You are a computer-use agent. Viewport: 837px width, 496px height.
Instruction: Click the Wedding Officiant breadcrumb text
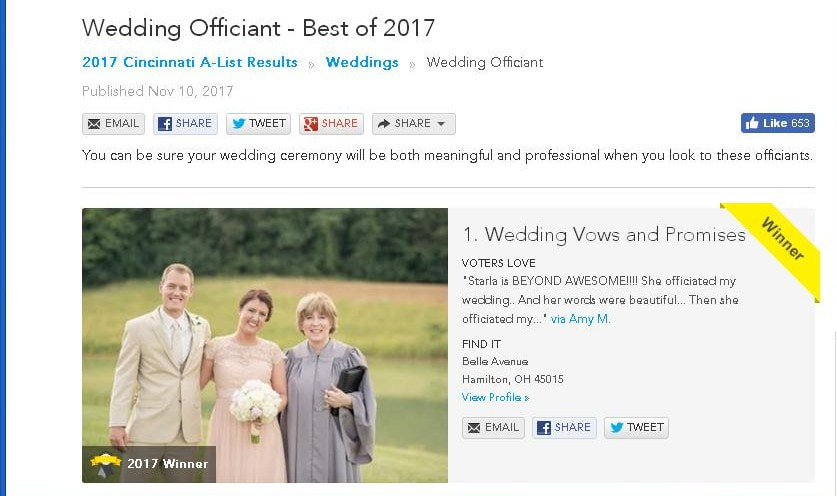click(x=485, y=62)
